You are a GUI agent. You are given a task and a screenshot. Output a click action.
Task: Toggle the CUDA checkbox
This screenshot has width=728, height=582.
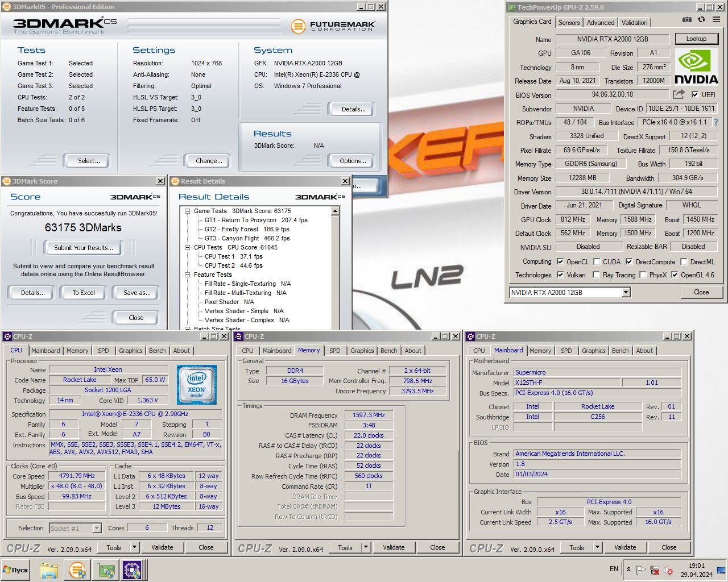coord(597,262)
